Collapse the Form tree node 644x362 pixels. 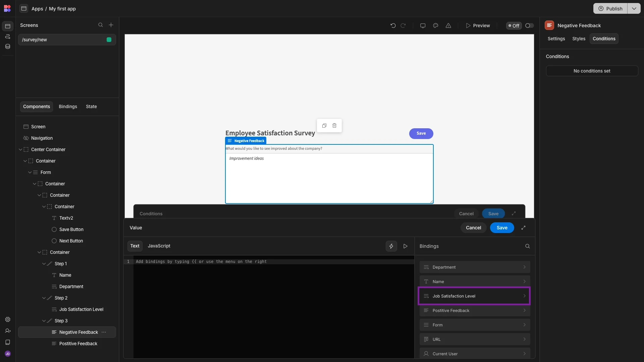[30, 172]
